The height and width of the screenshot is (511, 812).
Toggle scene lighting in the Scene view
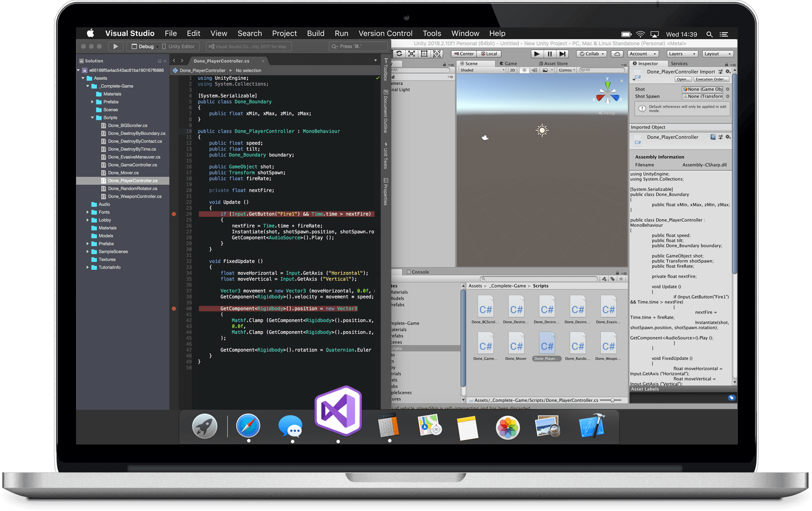(524, 70)
